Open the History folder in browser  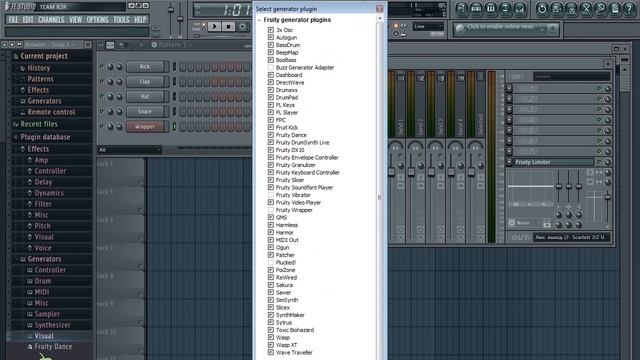pos(38,68)
